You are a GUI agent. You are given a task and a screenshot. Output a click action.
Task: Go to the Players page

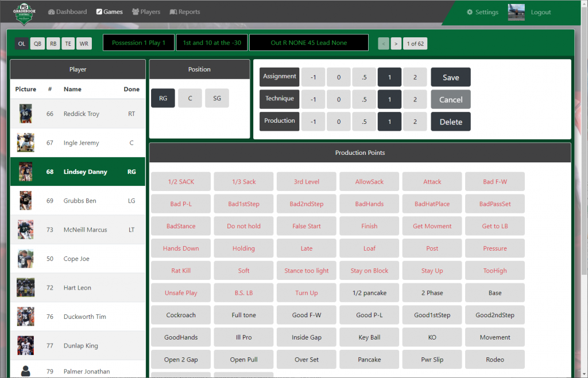(146, 11)
